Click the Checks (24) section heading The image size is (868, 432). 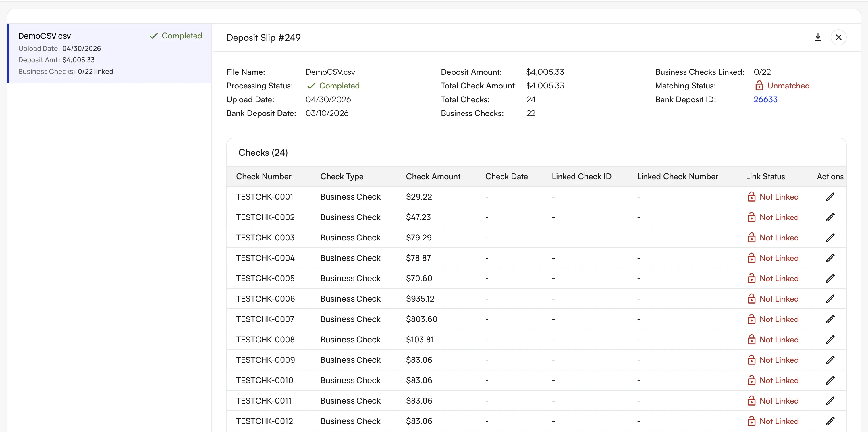click(263, 153)
